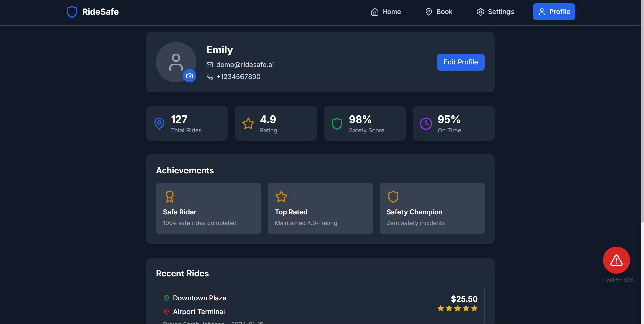
Task: Click the "Top Rated" achievement title
Action: click(291, 212)
